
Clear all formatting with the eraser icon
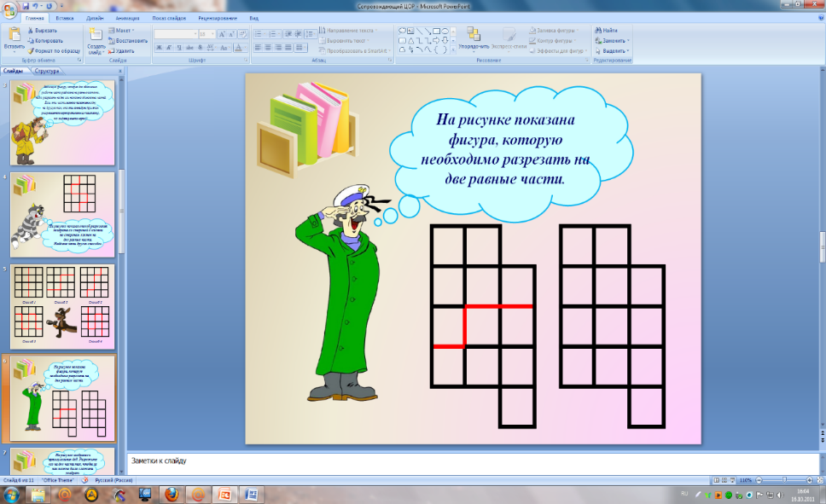[x=242, y=34]
